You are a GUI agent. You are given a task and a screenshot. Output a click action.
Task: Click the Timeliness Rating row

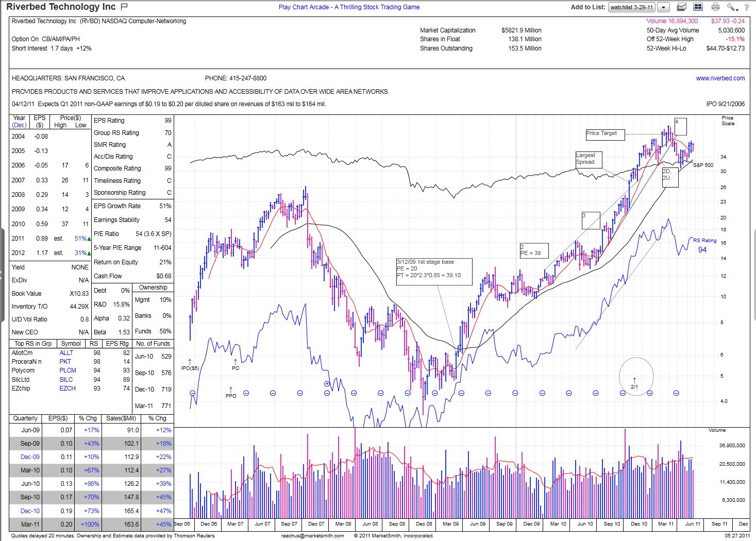point(132,181)
